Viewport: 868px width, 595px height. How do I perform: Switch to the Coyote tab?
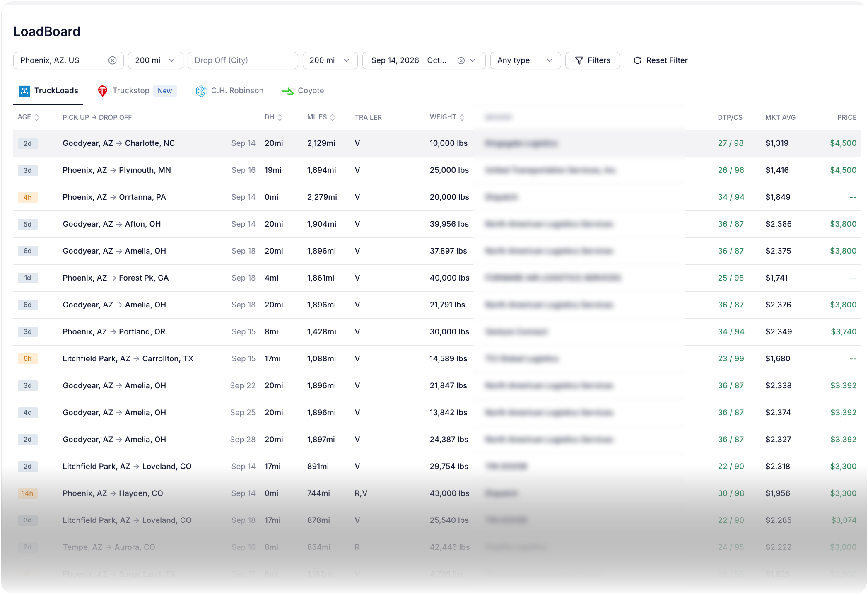(303, 91)
